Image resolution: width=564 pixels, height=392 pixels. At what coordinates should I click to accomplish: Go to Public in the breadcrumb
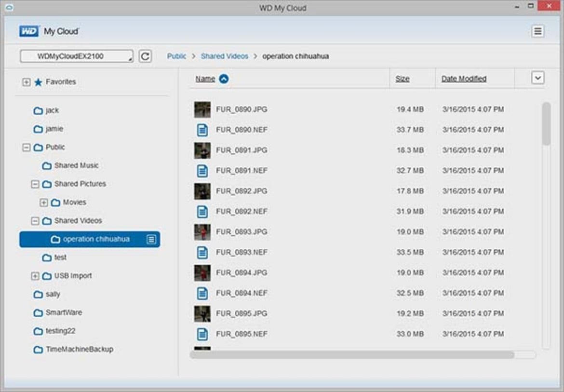point(176,56)
